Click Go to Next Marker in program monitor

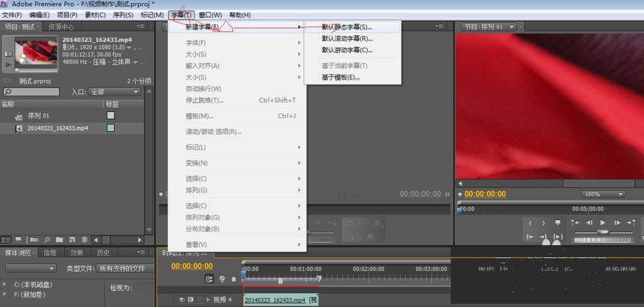(x=631, y=223)
